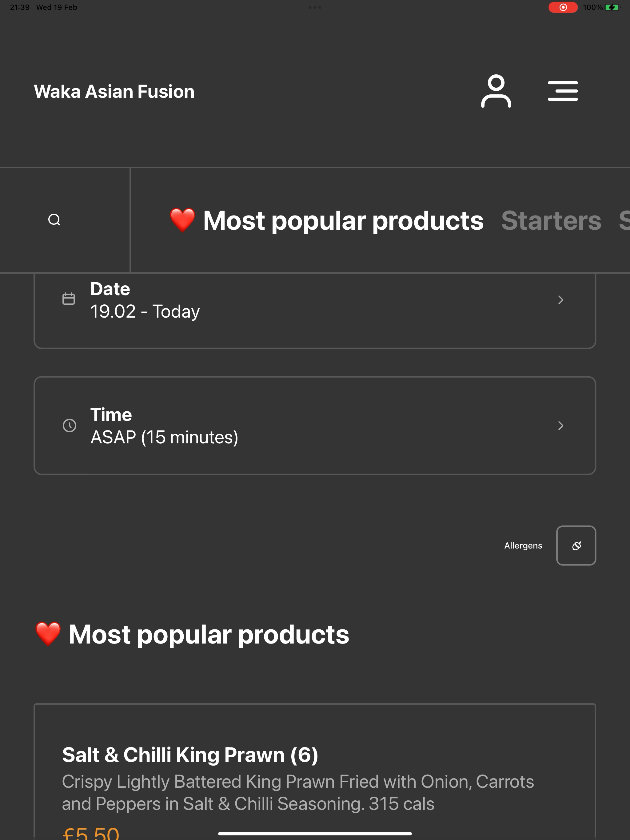Click the Allergens label
The image size is (630, 840).
pyautogui.click(x=523, y=546)
